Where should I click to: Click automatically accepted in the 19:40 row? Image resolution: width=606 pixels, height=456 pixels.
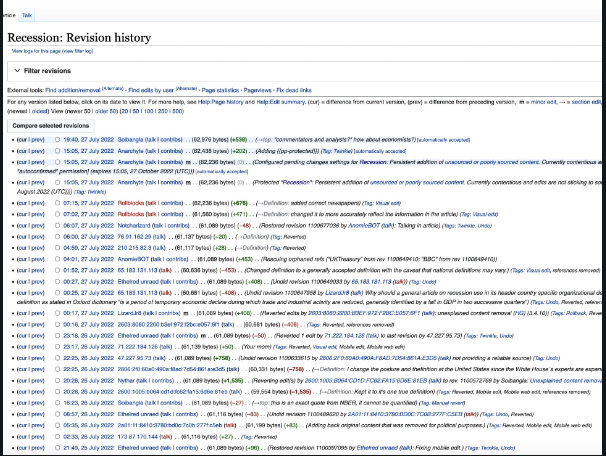point(444,140)
